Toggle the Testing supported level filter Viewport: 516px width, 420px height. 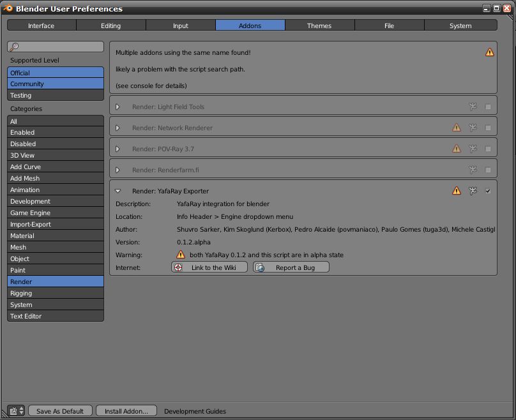(56, 95)
